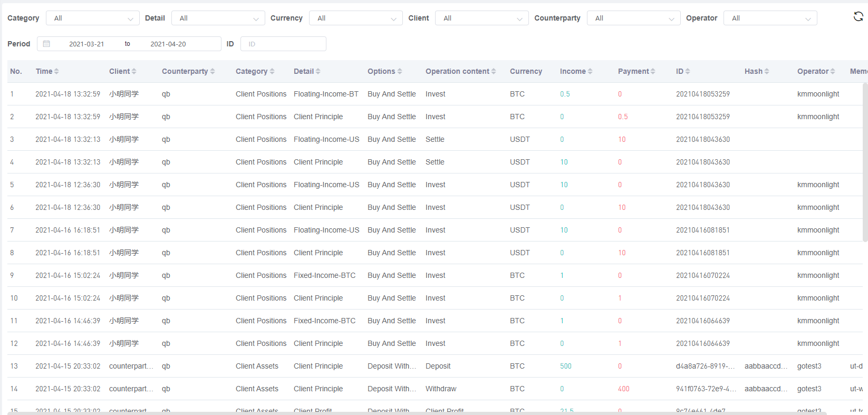Click the Currency column header
868x415 pixels.
point(526,71)
